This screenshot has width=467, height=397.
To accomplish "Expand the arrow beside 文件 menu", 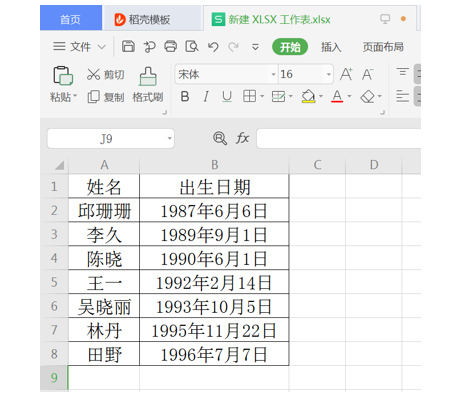I will click(101, 47).
